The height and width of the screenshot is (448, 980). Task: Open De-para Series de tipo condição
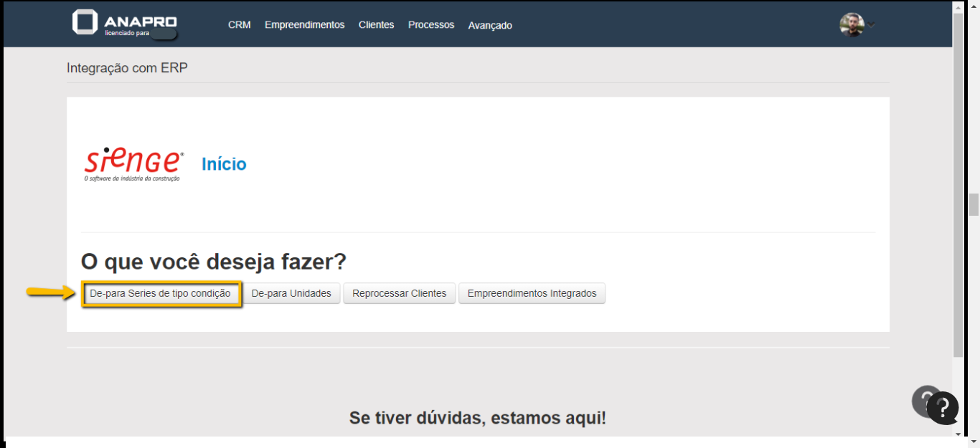click(x=161, y=294)
